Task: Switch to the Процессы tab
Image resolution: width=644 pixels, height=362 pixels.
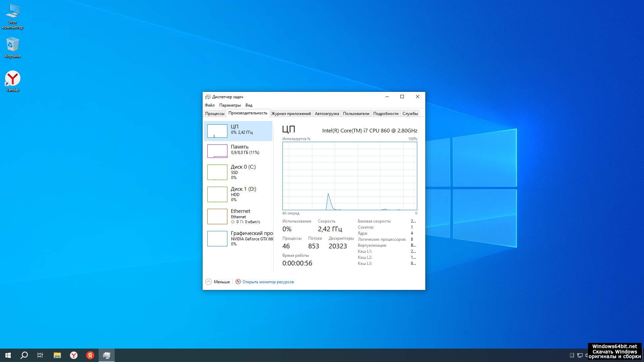Action: point(215,114)
